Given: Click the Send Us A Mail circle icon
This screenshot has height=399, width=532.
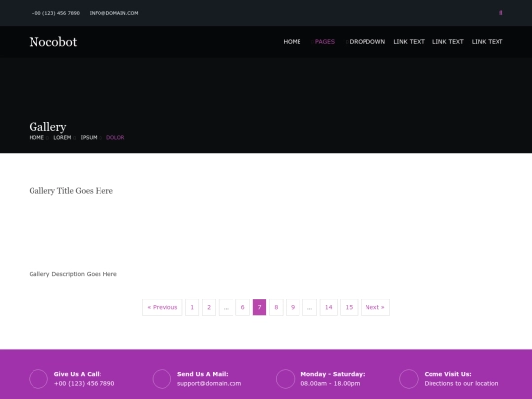Looking at the screenshot, I should click(x=162, y=379).
